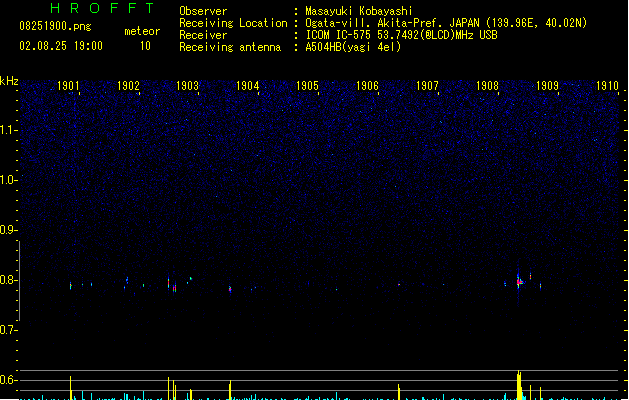Click the meteor echo at 1901
Screen dimensions: 629x400
[71, 286]
